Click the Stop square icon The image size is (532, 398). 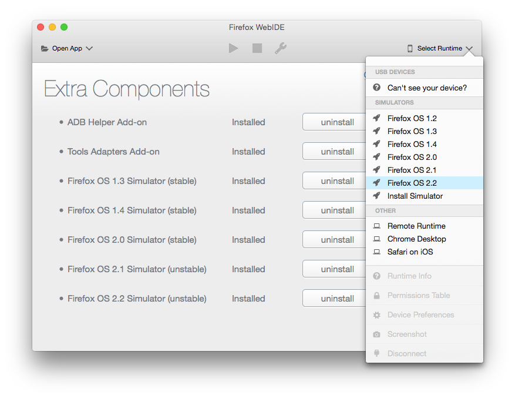tap(257, 48)
